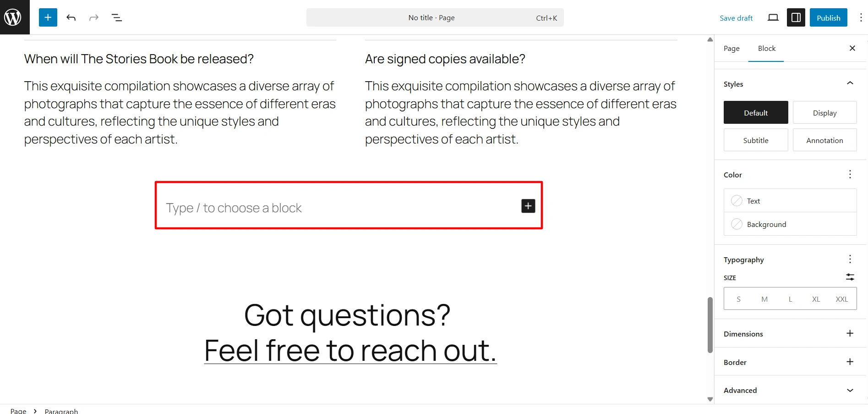Open the Options three-dot menu

coord(861,17)
